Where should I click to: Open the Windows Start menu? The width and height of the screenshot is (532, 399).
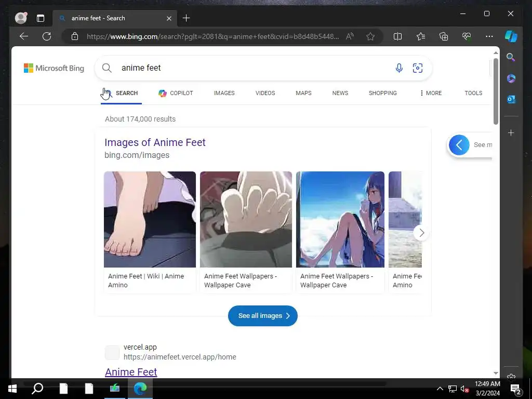click(12, 389)
